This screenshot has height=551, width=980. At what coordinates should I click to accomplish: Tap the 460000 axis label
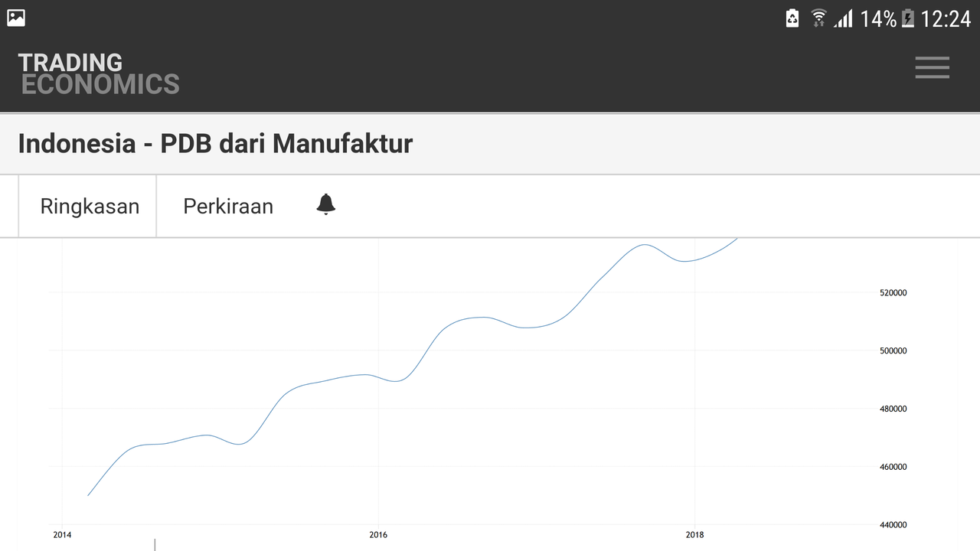click(x=893, y=467)
